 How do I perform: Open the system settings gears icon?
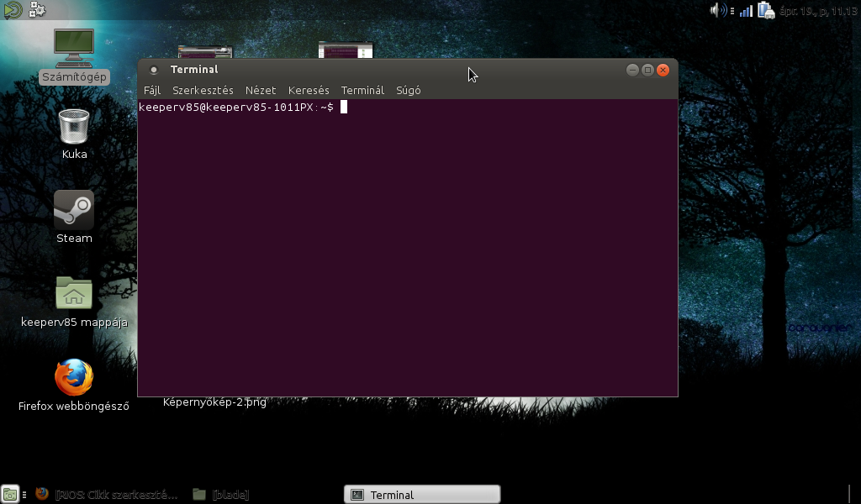[37, 9]
